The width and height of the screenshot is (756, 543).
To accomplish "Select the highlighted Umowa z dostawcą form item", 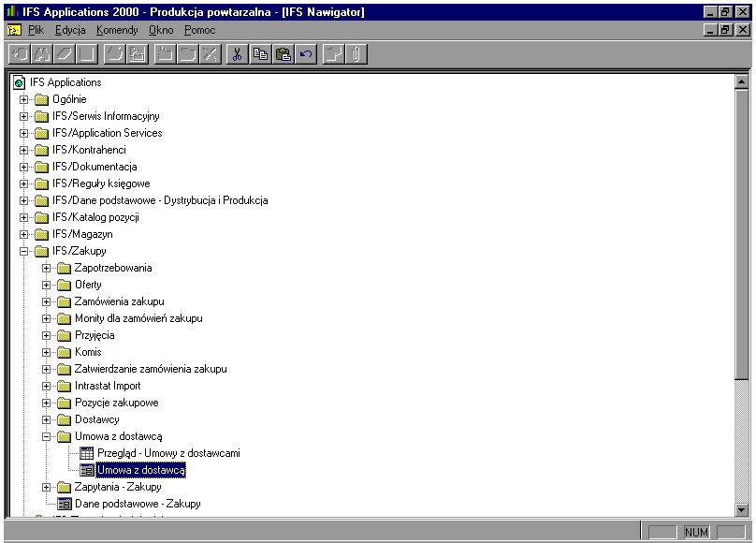I will pos(140,470).
